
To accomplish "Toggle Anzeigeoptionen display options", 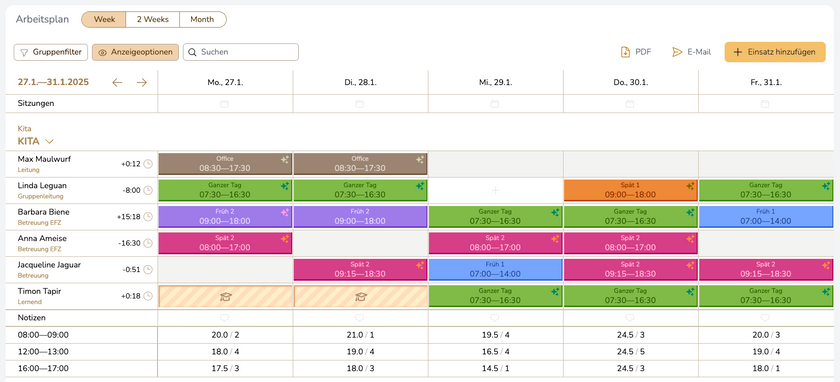I will tap(136, 52).
